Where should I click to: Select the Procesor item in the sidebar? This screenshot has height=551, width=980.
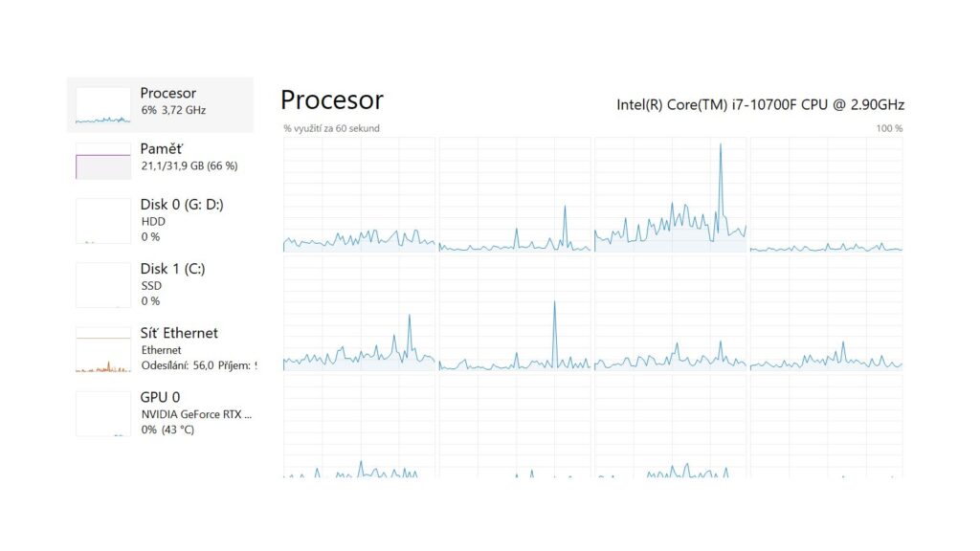pos(160,104)
